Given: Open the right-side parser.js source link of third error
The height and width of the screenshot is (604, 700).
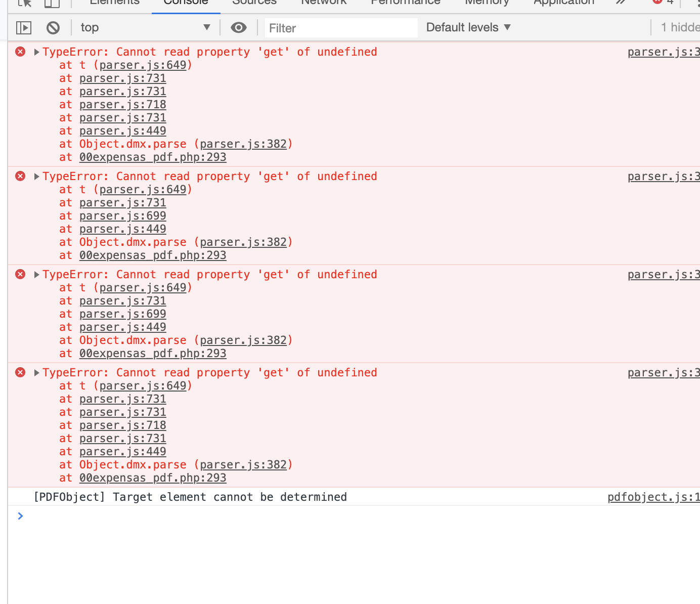Looking at the screenshot, I should point(664,275).
